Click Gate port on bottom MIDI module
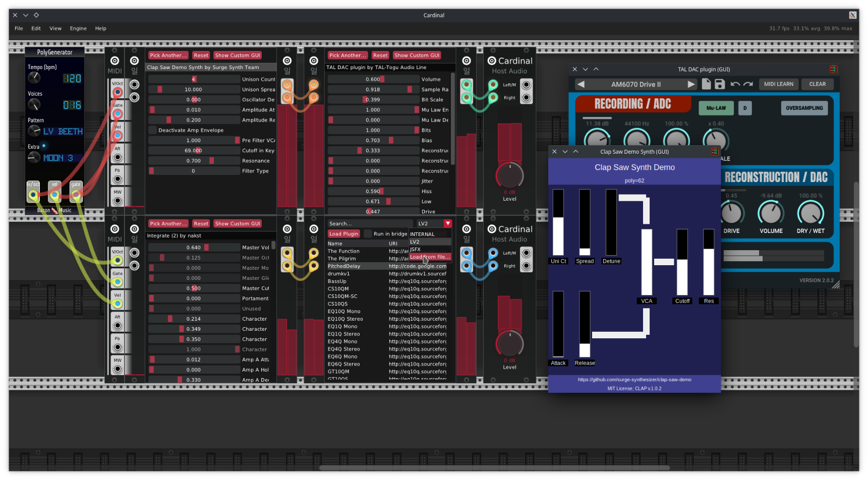The width and height of the screenshot is (868, 480). click(118, 282)
